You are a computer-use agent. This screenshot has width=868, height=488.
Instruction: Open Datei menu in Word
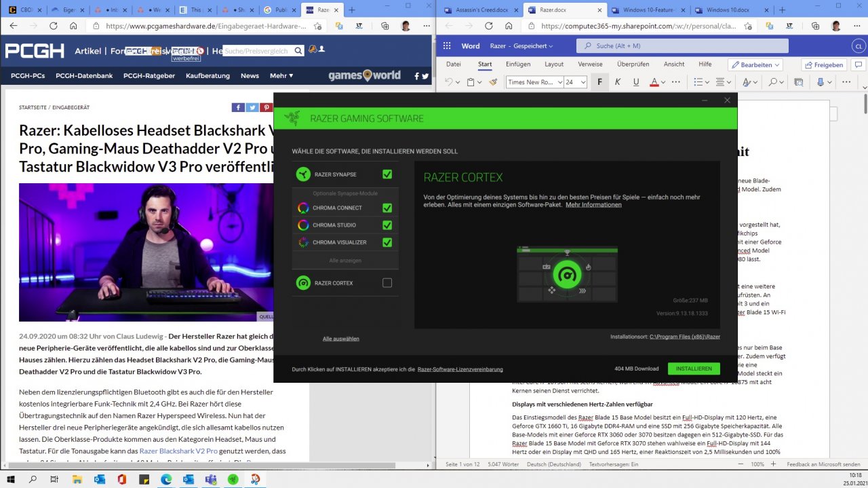pos(454,64)
